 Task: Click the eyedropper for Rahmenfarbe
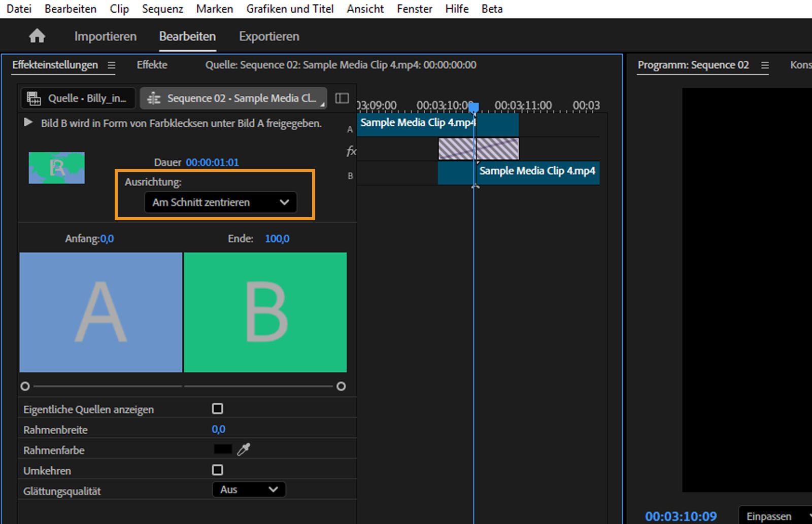click(x=244, y=449)
